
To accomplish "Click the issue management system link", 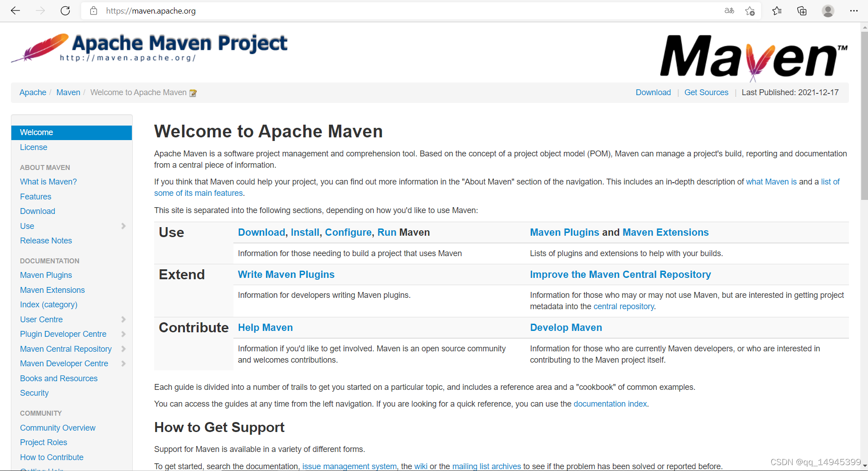I will pos(349,466).
